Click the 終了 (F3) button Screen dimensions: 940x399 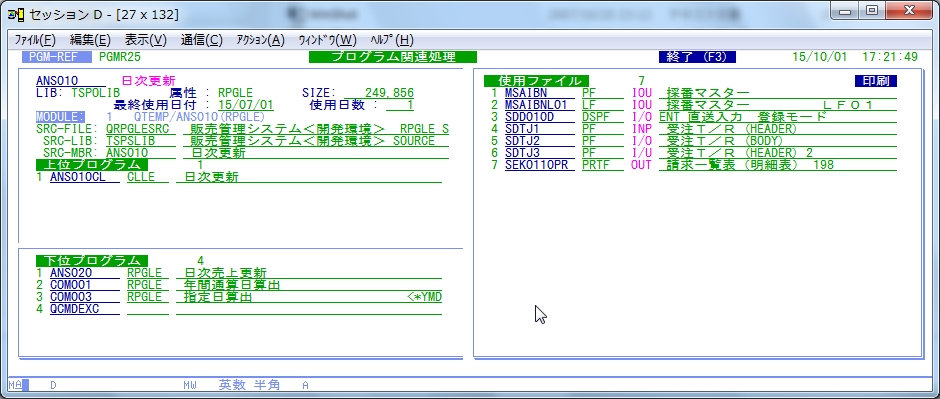[697, 57]
